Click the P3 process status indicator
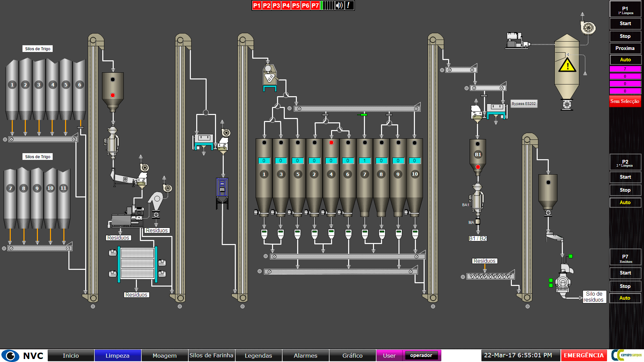 pyautogui.click(x=276, y=5)
